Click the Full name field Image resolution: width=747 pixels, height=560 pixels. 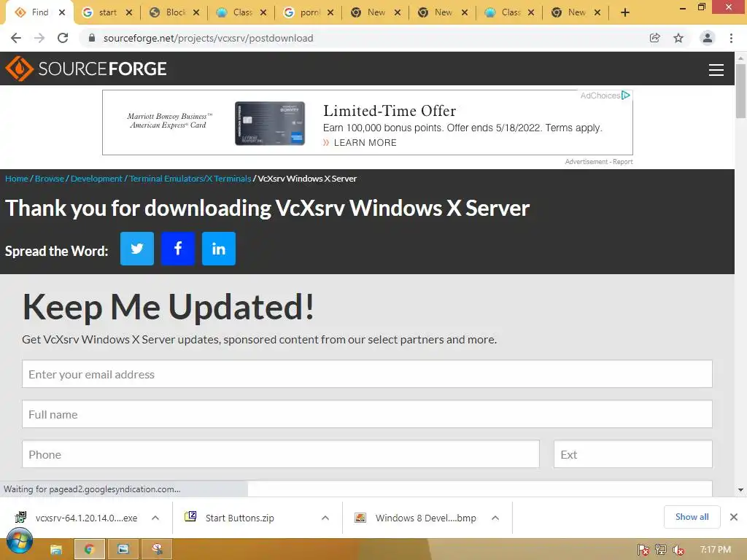[x=367, y=414]
